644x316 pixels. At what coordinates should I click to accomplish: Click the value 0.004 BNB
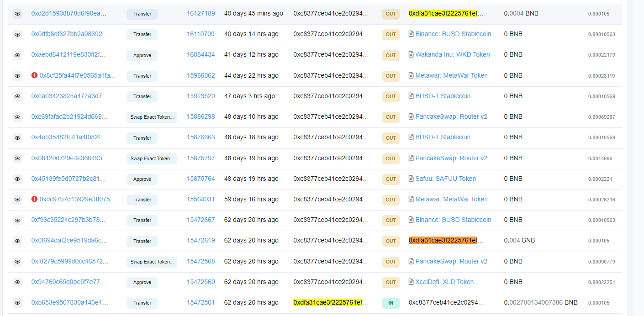click(x=519, y=240)
